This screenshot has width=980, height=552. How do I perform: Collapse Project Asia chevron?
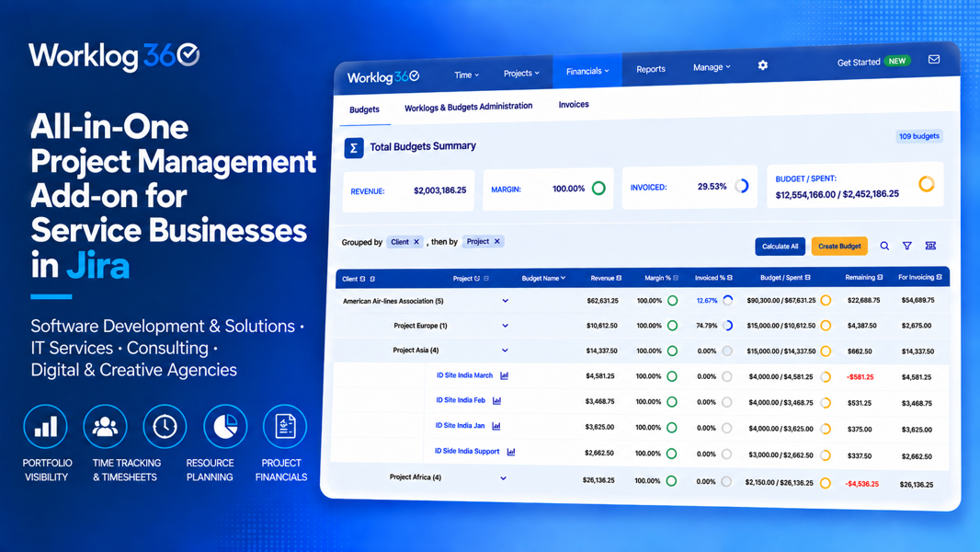click(505, 351)
